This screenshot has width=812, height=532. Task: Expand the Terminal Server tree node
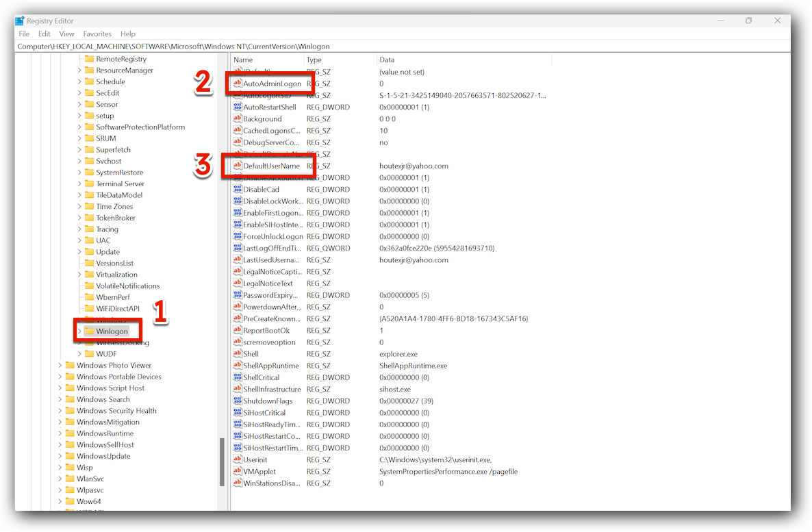click(79, 183)
